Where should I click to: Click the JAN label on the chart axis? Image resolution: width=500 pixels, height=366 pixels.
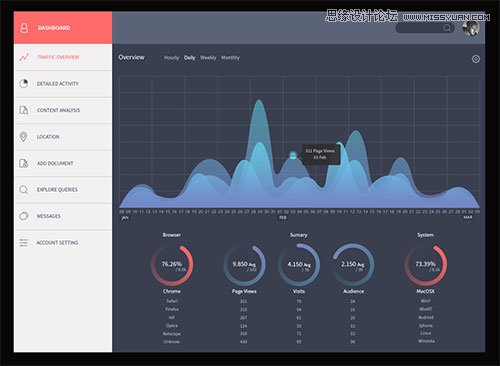click(x=125, y=218)
